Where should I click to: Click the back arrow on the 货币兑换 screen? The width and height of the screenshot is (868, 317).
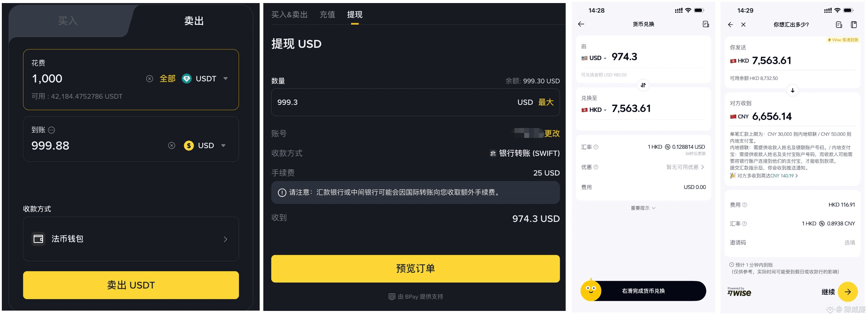[582, 24]
